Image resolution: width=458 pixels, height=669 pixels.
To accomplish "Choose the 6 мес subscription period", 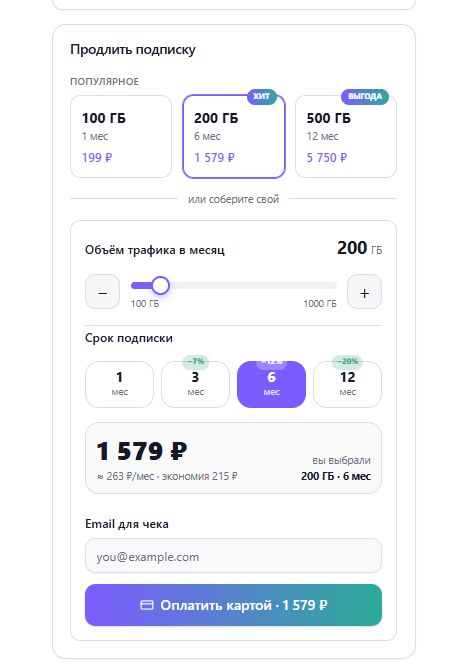I will [x=271, y=384].
